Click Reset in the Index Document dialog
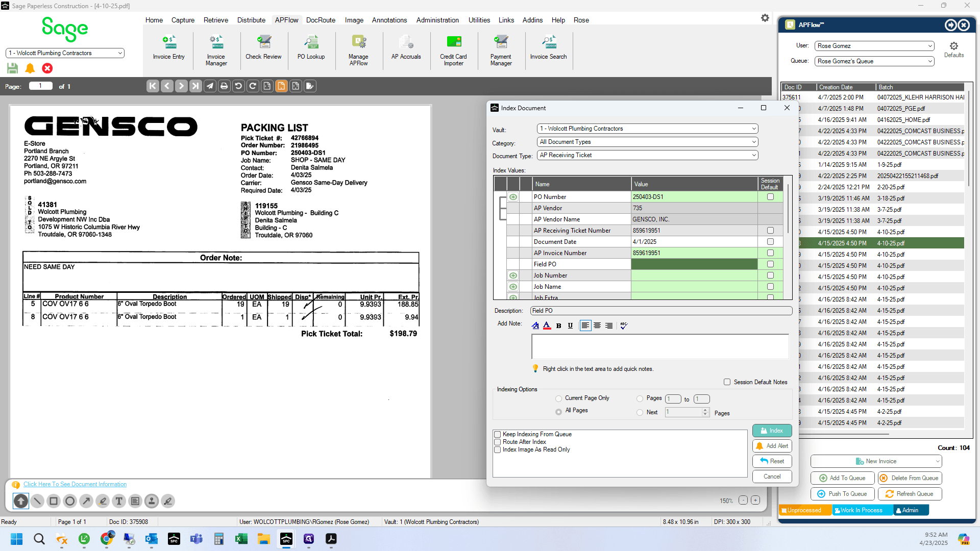The width and height of the screenshot is (980, 551). (772, 461)
